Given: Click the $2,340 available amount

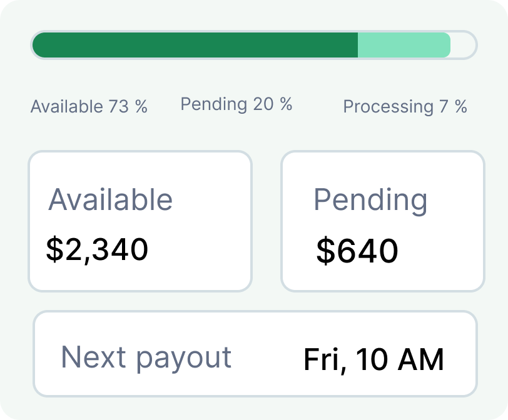Looking at the screenshot, I should (97, 249).
